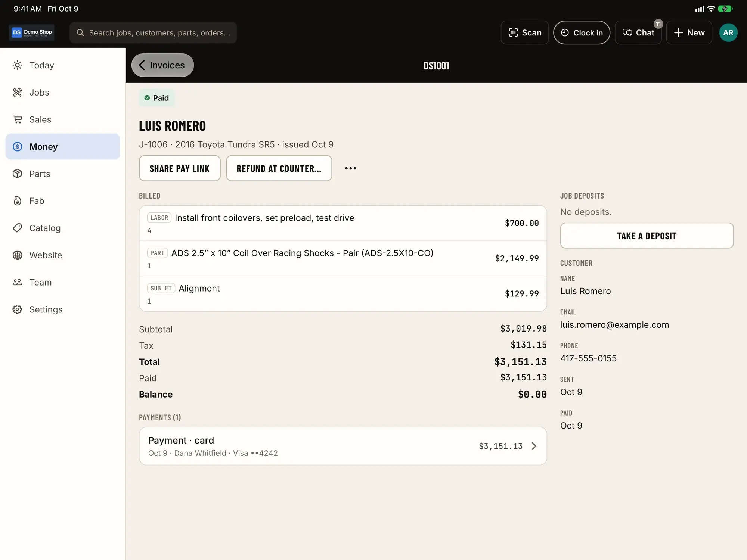Click the Clock in button label
Screen dimensions: 747x560
click(x=588, y=33)
